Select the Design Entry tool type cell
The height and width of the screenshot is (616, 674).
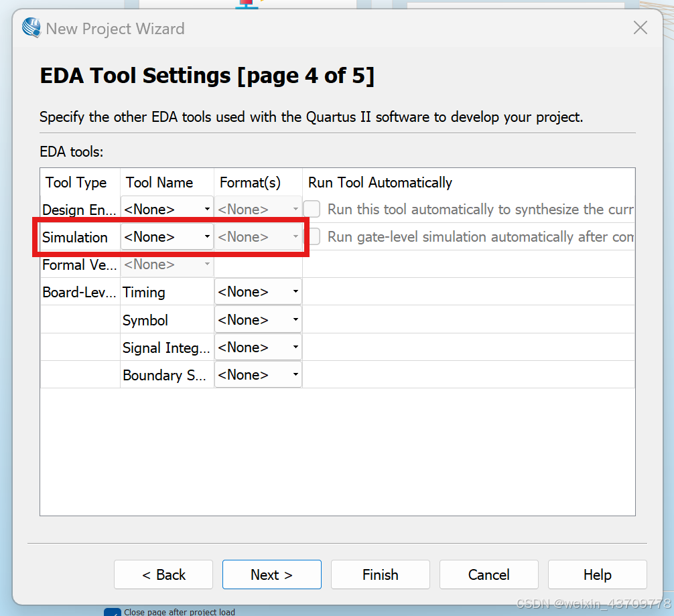(x=80, y=209)
